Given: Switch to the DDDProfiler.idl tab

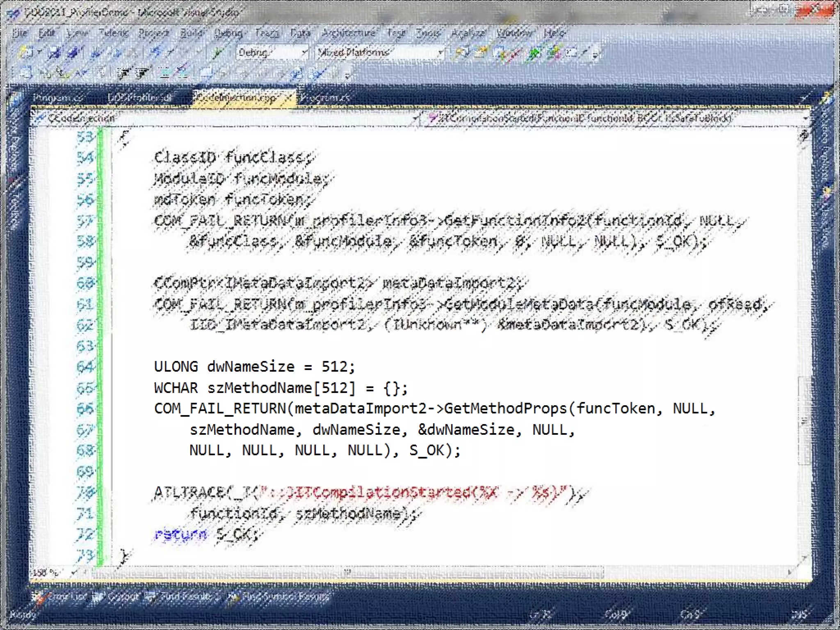Looking at the screenshot, I should point(139,98).
